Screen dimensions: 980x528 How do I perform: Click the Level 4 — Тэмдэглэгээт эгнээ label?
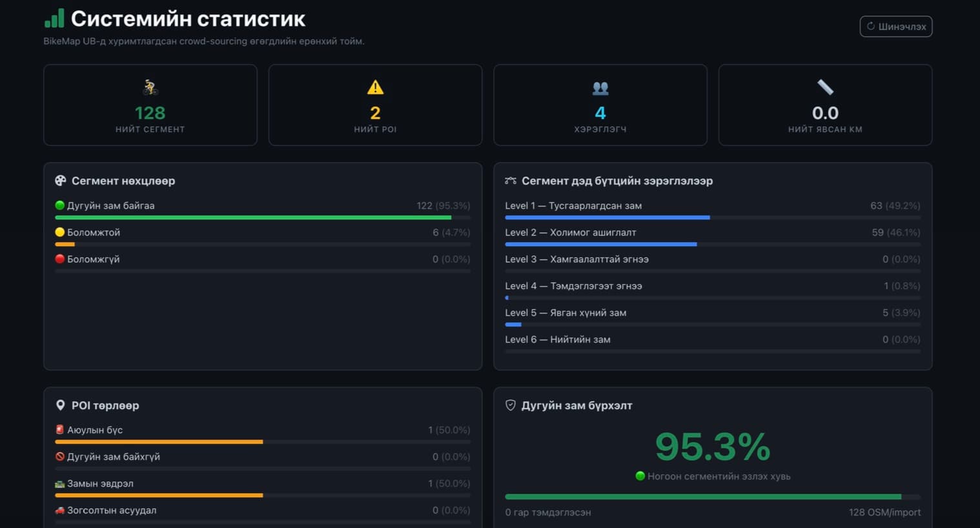[574, 286]
